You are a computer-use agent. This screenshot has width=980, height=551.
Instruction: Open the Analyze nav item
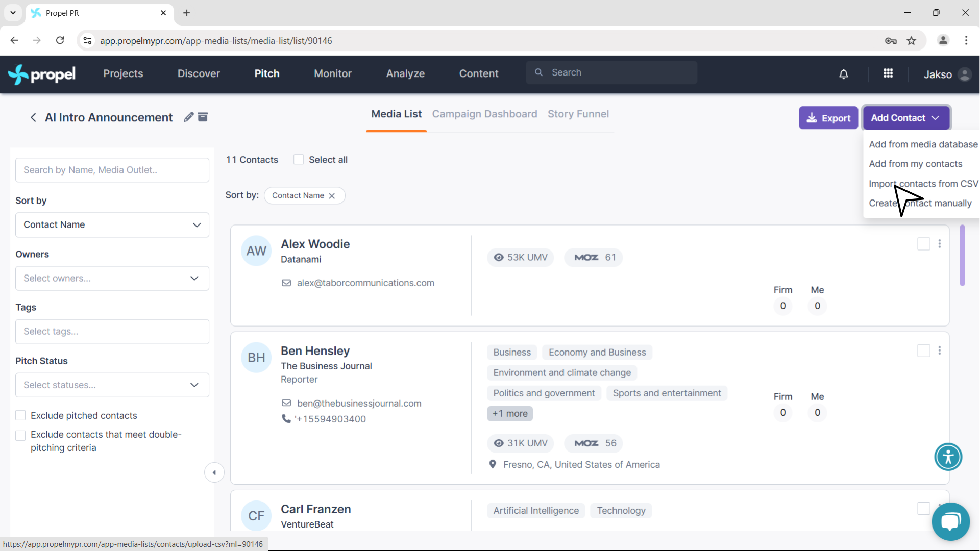(x=405, y=74)
